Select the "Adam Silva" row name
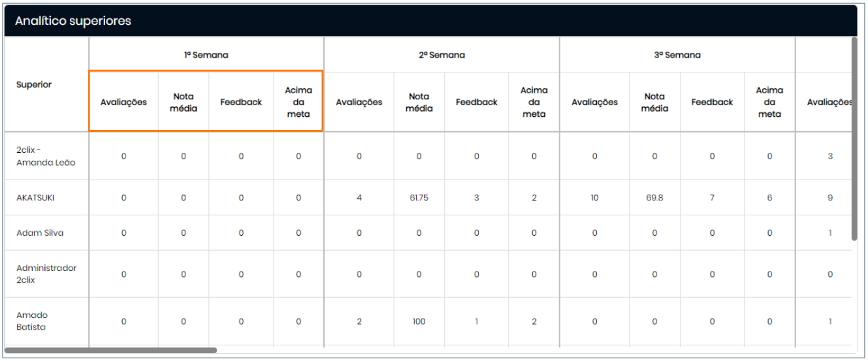 tap(40, 233)
